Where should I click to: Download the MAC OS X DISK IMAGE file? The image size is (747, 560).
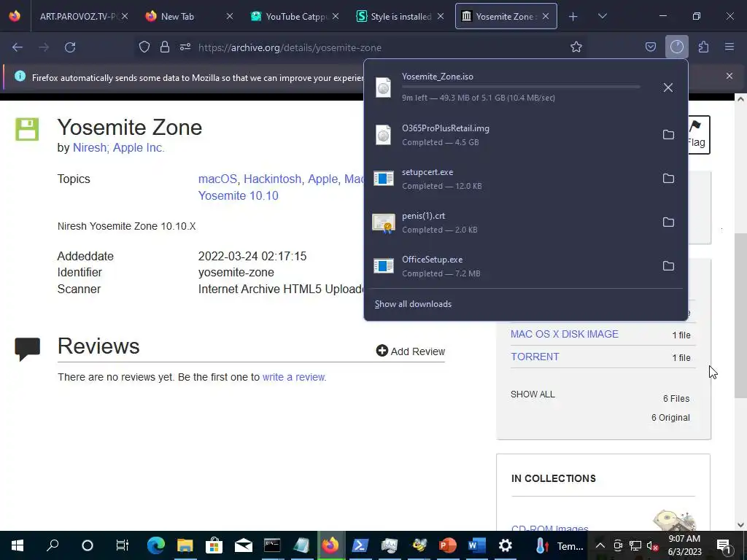[565, 334]
